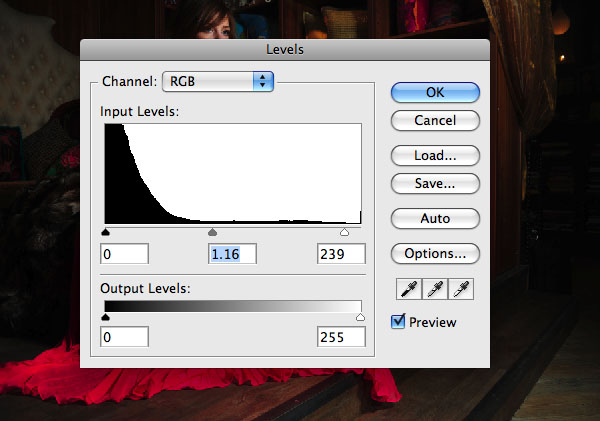Screen dimensions: 600x421
Task: Open the Channel RGB dropdown
Action: click(218, 82)
